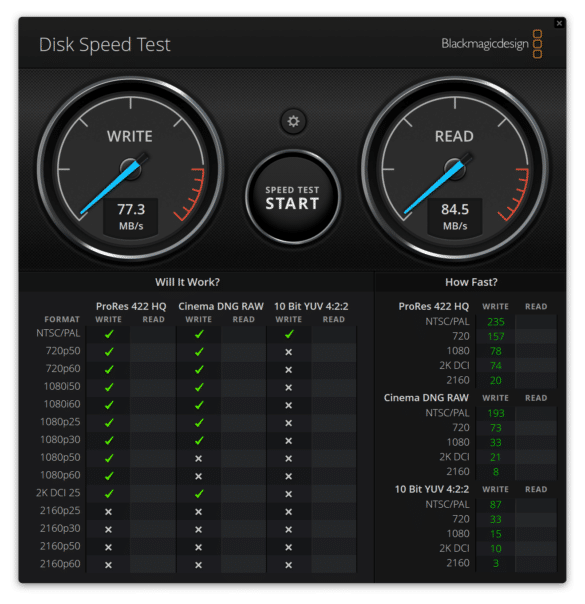Image resolution: width=585 pixels, height=604 pixels.
Task: Click the FORMAT column header
Action: click(62, 319)
